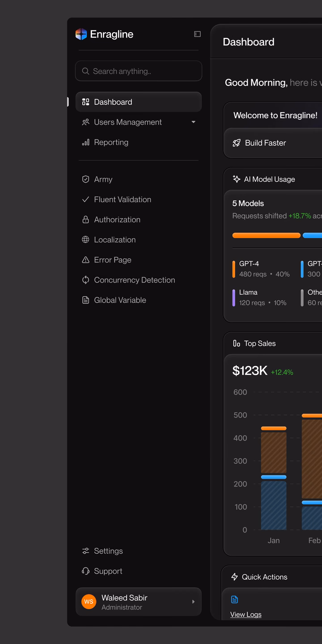Click the orange GPT-4 legend color marker
This screenshot has height=644, width=322.
point(233,269)
